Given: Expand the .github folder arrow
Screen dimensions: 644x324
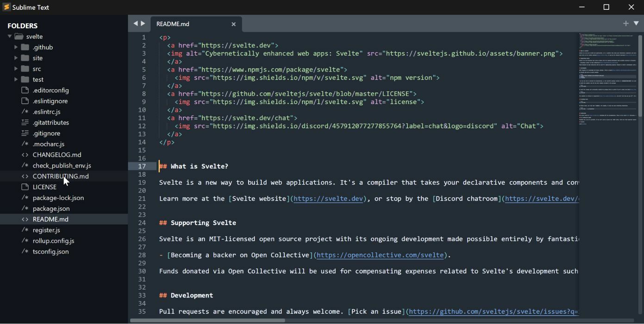Looking at the screenshot, I should point(16,47).
